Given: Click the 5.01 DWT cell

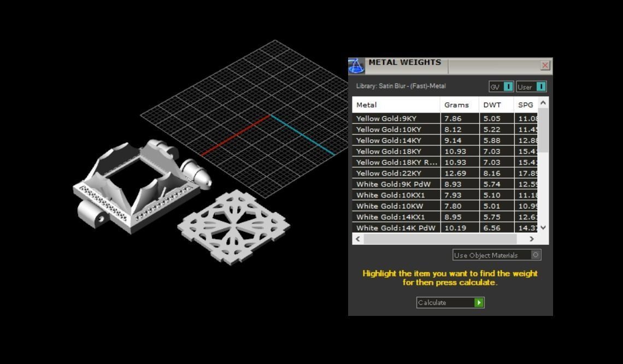Looking at the screenshot, I should (x=497, y=206).
